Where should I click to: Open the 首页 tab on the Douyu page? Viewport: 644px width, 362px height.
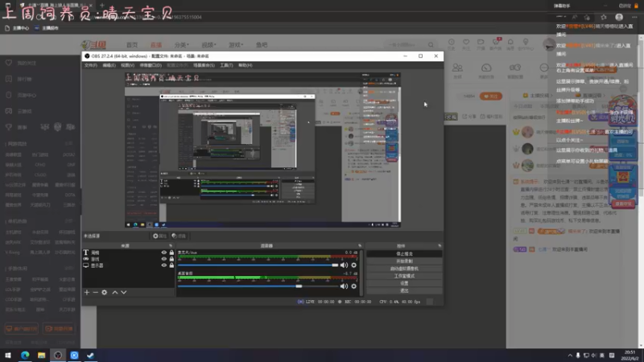132,45
